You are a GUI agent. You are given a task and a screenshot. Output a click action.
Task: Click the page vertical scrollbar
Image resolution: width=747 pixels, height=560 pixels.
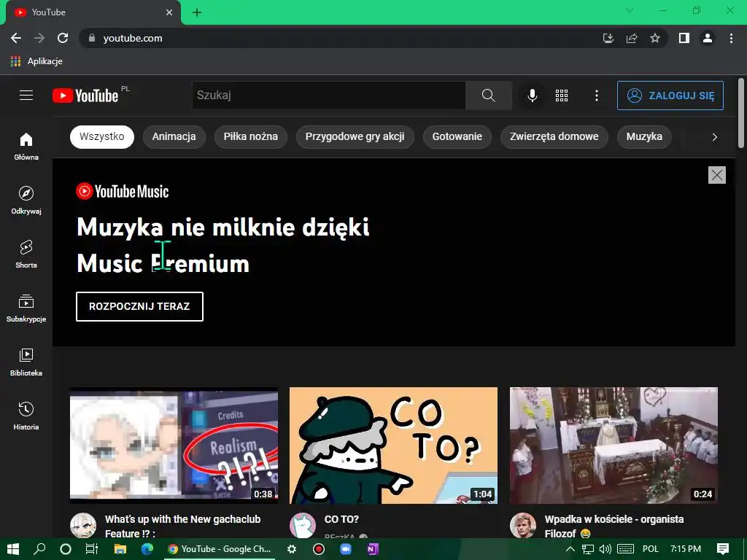[741, 114]
